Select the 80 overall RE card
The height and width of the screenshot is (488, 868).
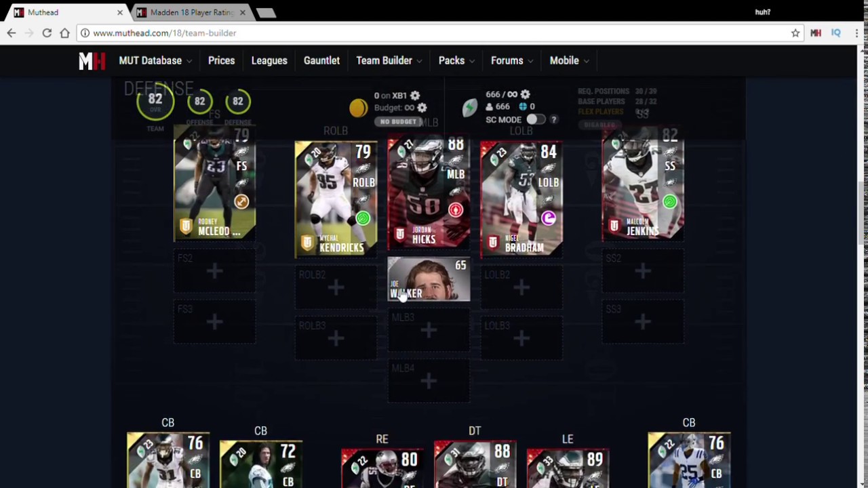[x=382, y=468]
